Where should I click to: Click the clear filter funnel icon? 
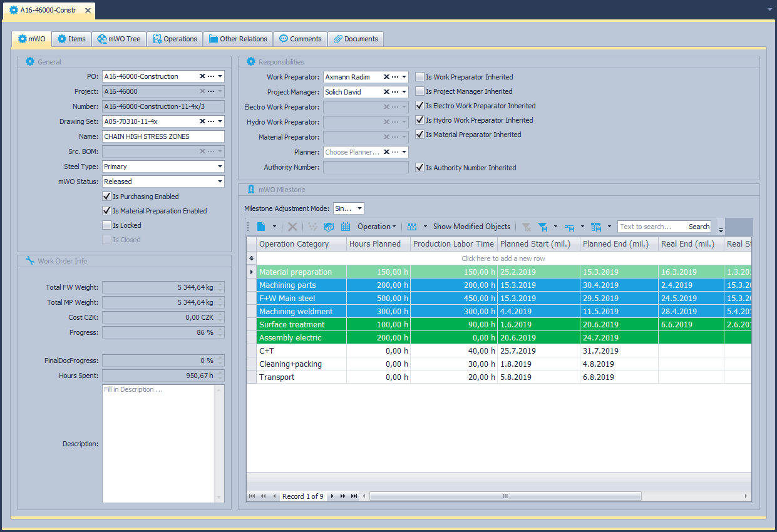(x=526, y=227)
